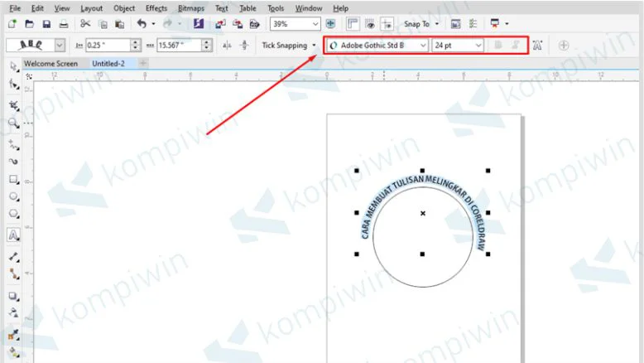This screenshot has height=363, width=644.
Task: Open the 39% zoom level dropdown
Action: 315,24
